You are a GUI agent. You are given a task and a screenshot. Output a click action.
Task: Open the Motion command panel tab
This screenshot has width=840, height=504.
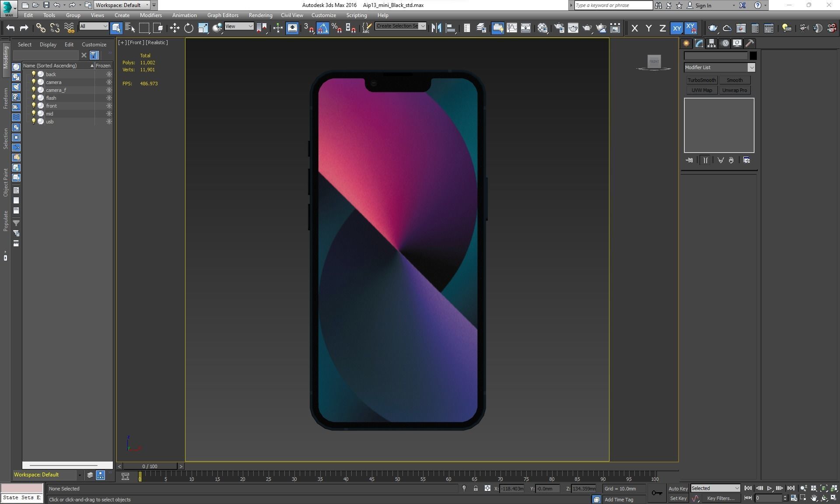[724, 43]
